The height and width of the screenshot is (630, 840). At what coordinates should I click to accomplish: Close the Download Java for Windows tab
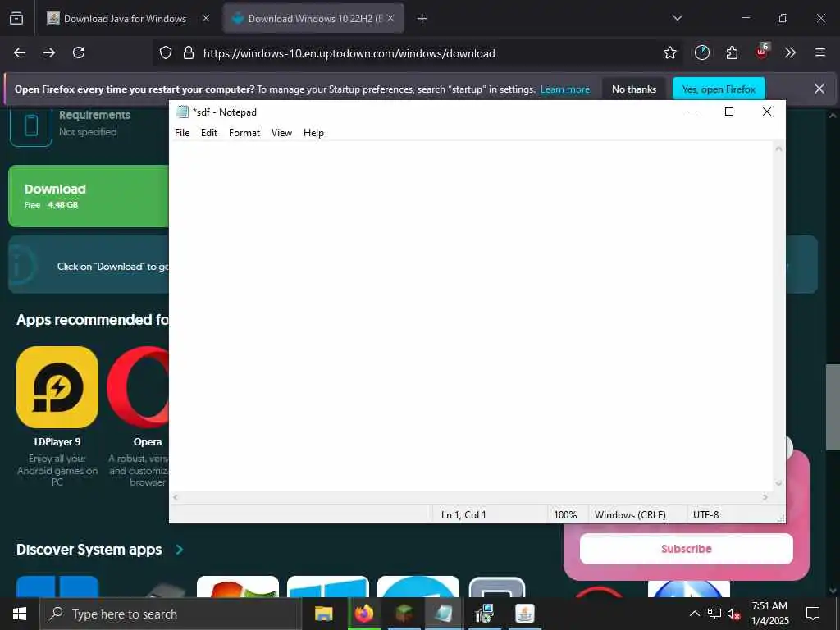coord(206,18)
